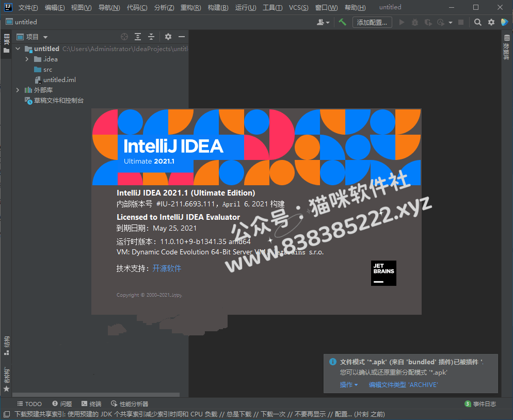513x420 pixels.
Task: Open the 导航(N) menu
Action: tap(109, 8)
